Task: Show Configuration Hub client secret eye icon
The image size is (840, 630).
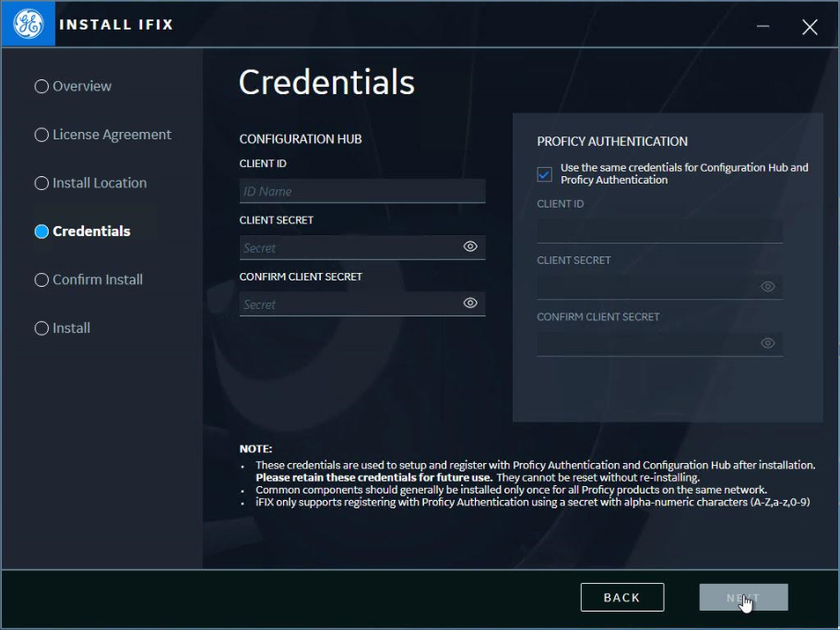Action: click(470, 246)
